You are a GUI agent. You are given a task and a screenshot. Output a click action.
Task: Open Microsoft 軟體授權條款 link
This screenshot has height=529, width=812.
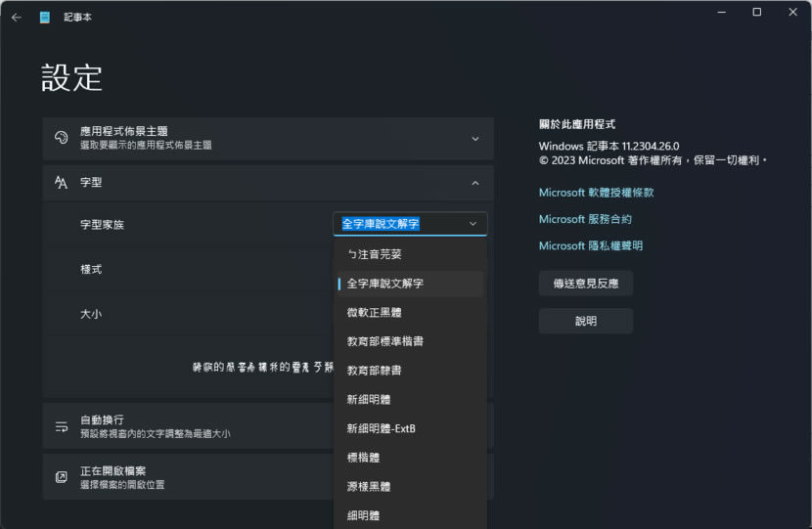(596, 193)
